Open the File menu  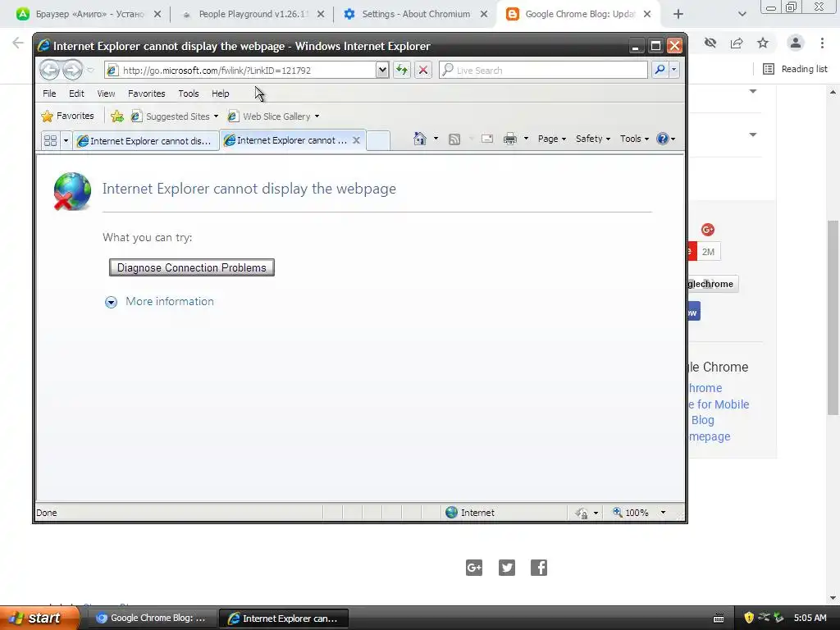click(49, 94)
